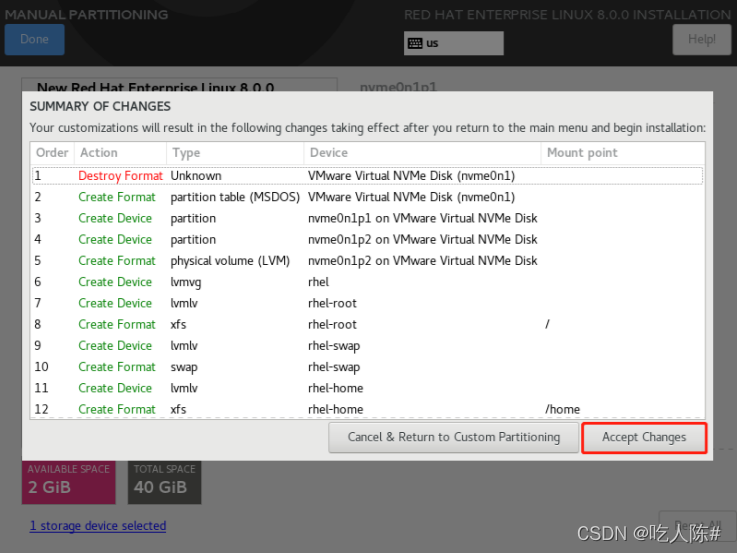
Task: Select 'nvme0n1p1 on VMware Virtual NVMe Disk' cell
Action: pyautogui.click(x=423, y=218)
